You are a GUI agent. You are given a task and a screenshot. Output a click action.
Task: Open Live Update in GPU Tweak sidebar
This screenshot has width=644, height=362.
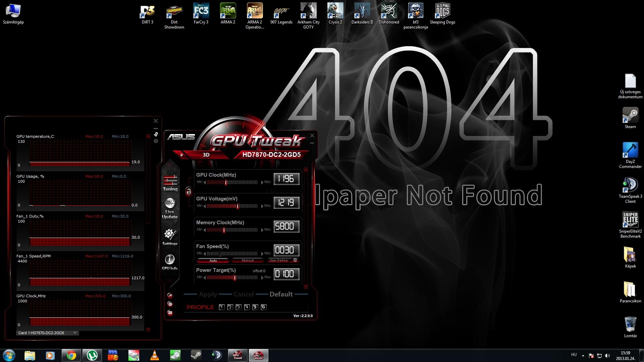(170, 208)
